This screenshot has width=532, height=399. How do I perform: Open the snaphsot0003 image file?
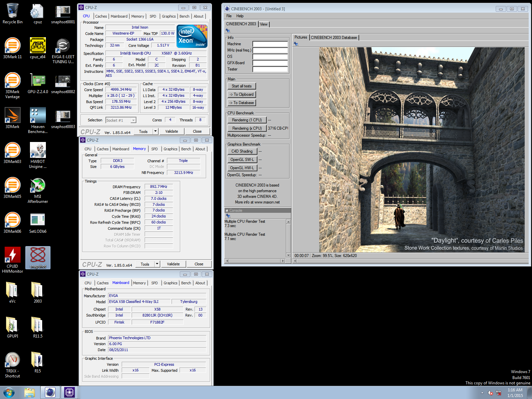63,118
